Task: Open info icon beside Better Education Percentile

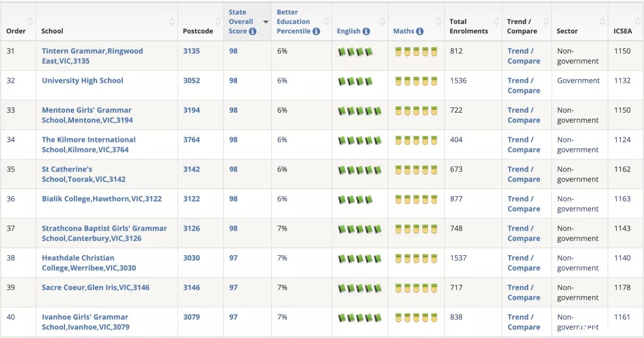Action: click(x=316, y=31)
